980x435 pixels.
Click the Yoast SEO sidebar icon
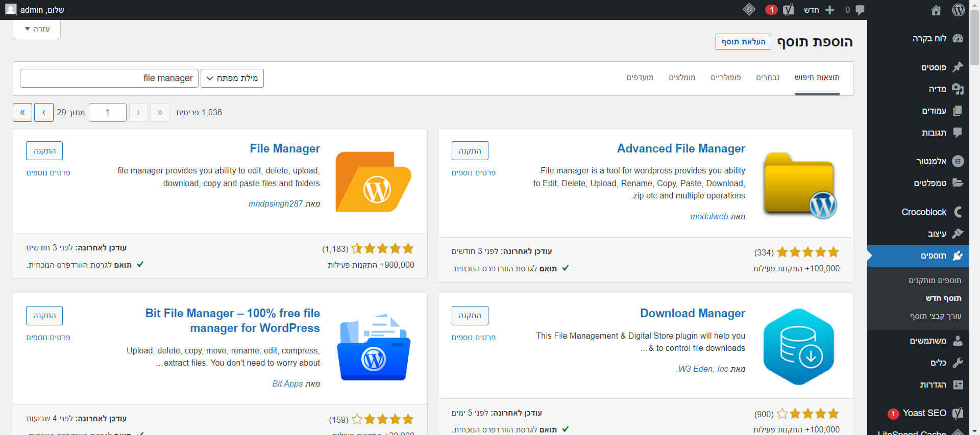tap(958, 413)
